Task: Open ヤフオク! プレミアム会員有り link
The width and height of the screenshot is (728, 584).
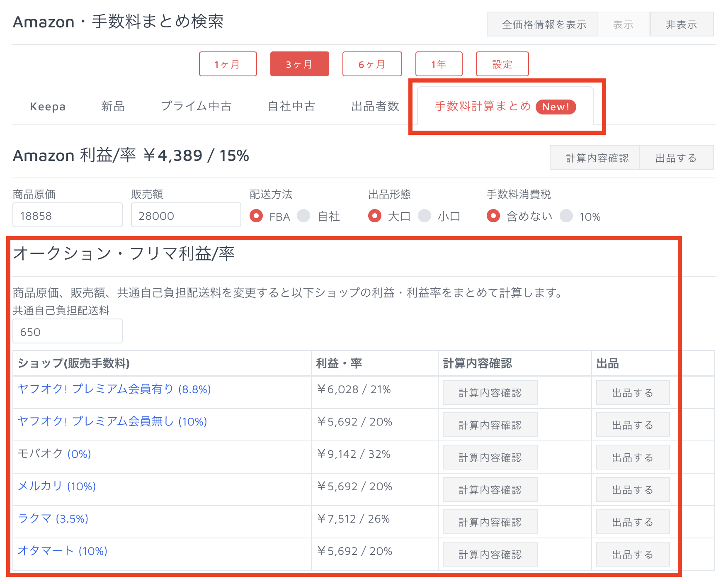Action: (114, 389)
